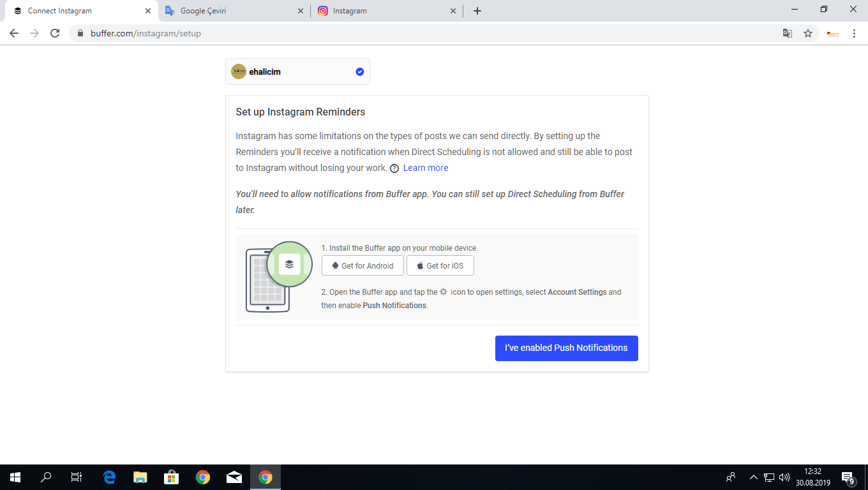Show hidden system tray icons
Image resolution: width=868 pixels, height=490 pixels.
click(754, 477)
